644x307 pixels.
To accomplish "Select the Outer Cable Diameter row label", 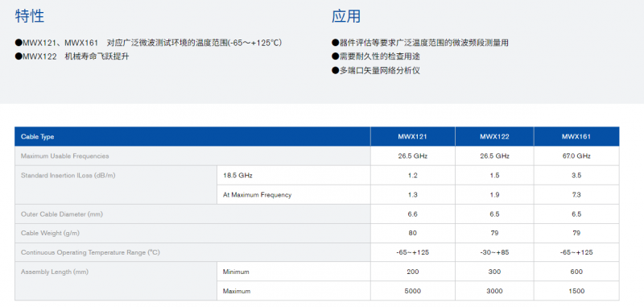I will [x=62, y=214].
